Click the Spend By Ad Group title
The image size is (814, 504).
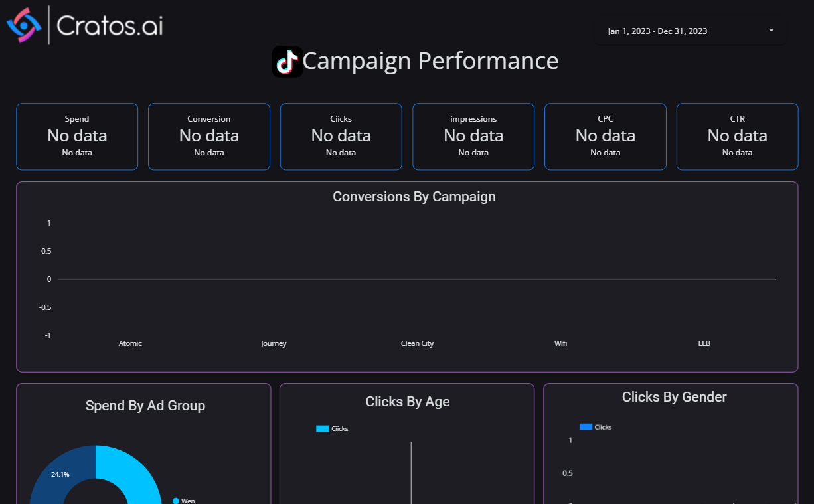[145, 406]
